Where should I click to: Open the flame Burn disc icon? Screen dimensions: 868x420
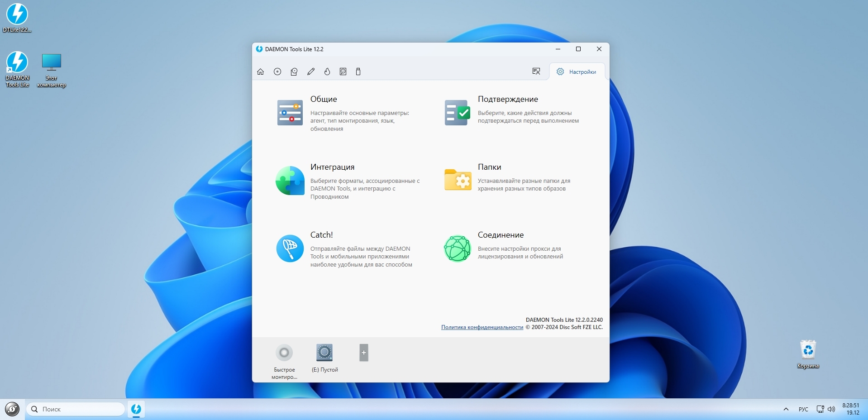click(327, 72)
